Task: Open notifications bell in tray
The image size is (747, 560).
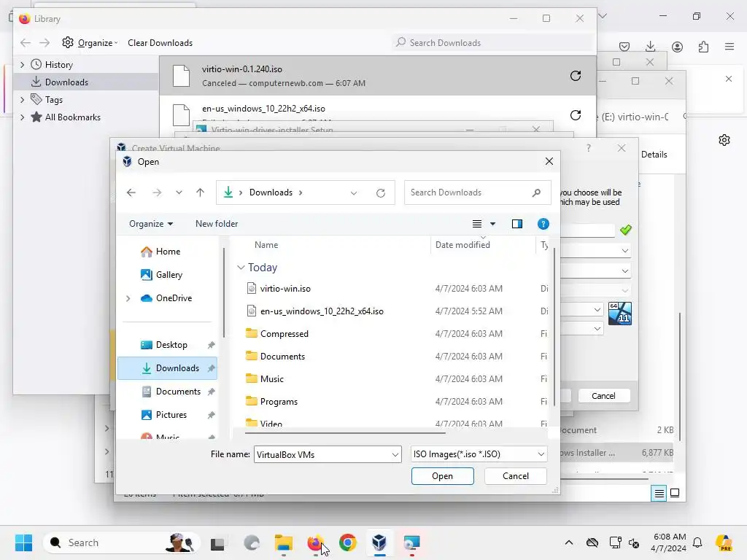Action: point(697,542)
